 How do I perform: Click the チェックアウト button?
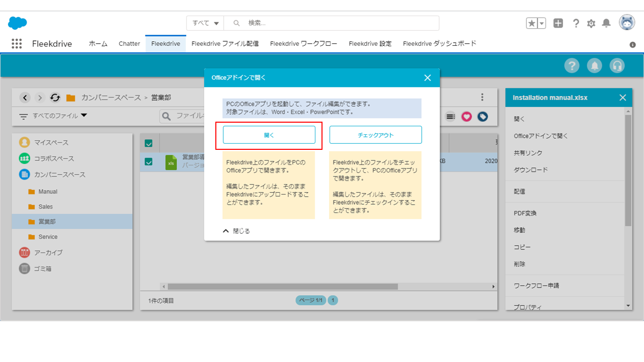click(x=375, y=135)
